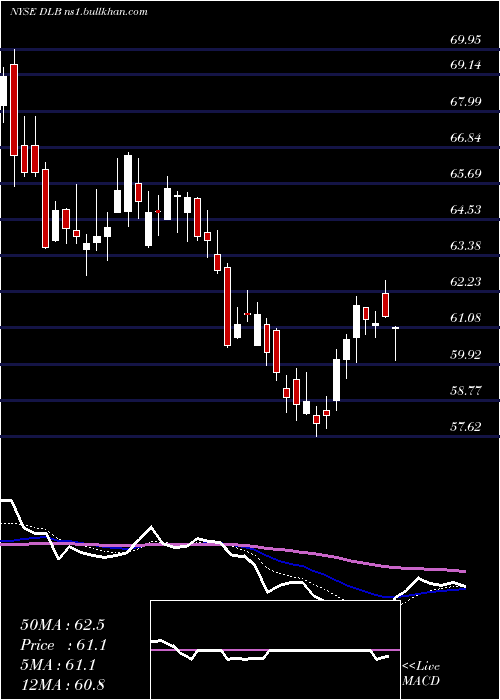Click the 62.23 price level label
The image size is (500, 700).
point(466,282)
